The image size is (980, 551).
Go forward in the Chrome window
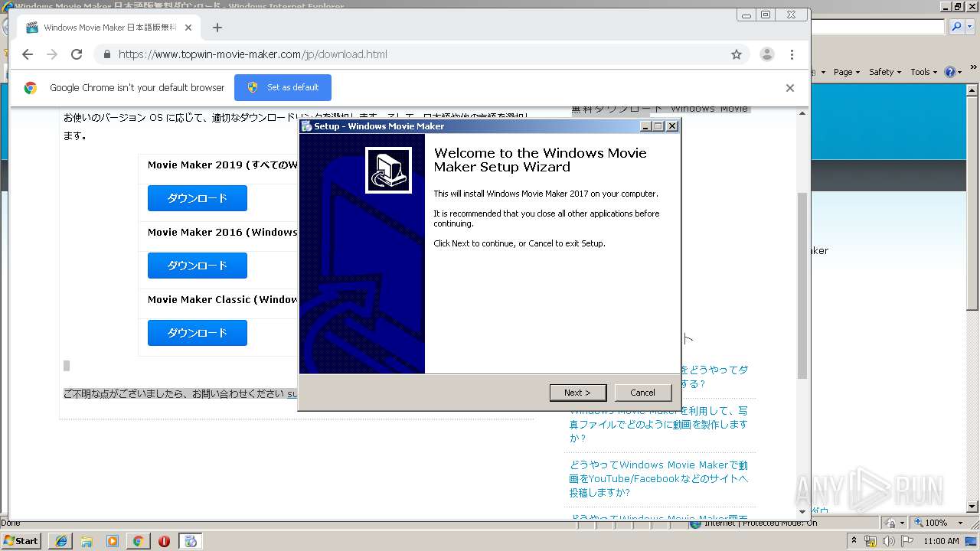pyautogui.click(x=52, y=54)
